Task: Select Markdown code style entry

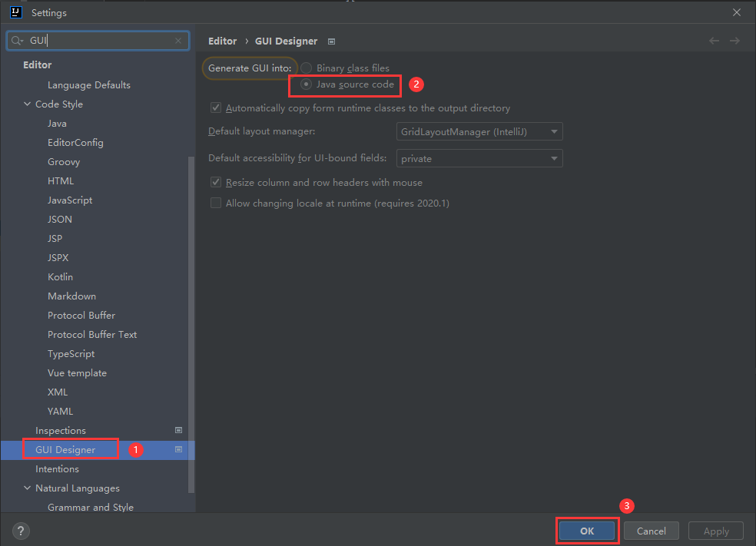Action: tap(72, 296)
